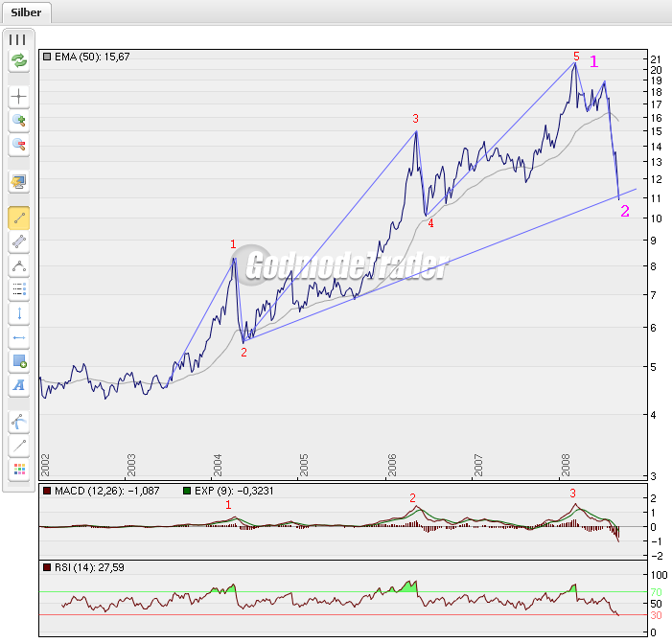Click the zoom in magnifier
672x643 pixels.
coord(18,122)
